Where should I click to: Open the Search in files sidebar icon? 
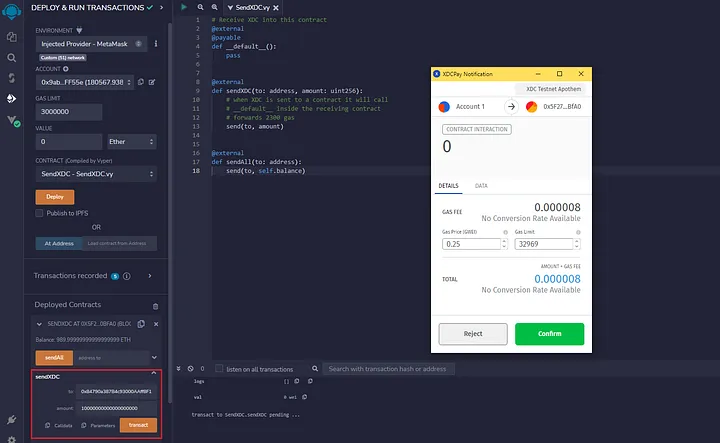tap(11, 57)
